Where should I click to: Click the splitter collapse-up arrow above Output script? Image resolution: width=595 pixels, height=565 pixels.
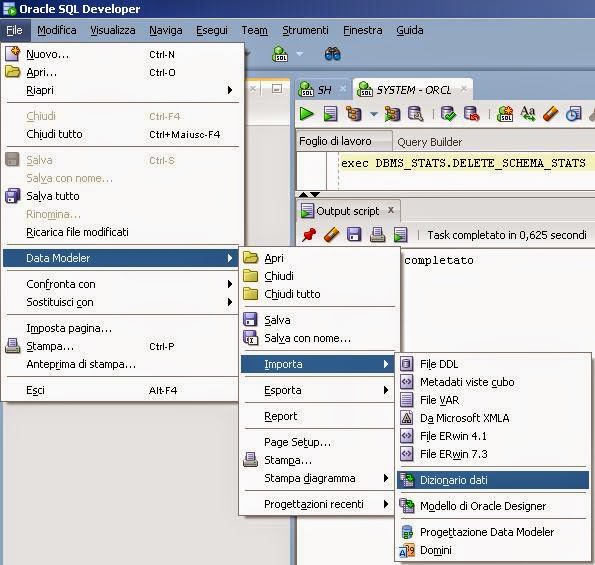[303, 195]
